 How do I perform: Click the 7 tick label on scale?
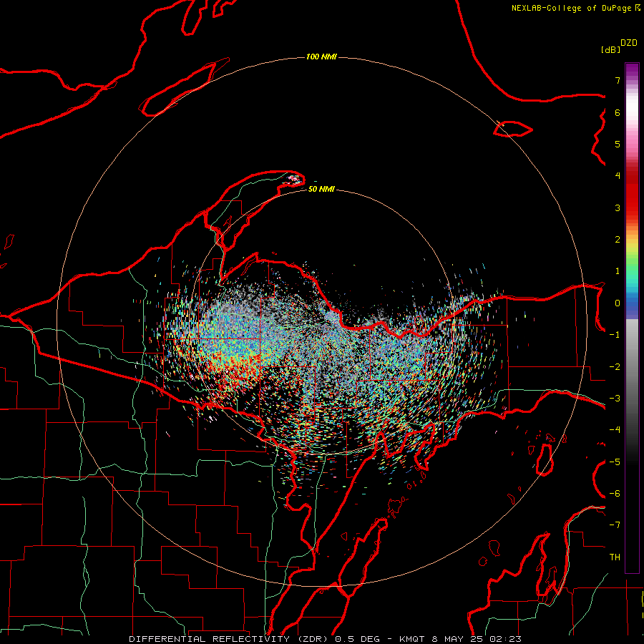click(618, 80)
